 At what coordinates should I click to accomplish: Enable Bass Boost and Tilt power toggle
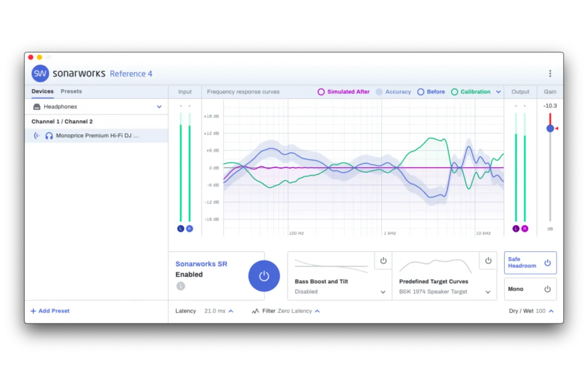(383, 261)
